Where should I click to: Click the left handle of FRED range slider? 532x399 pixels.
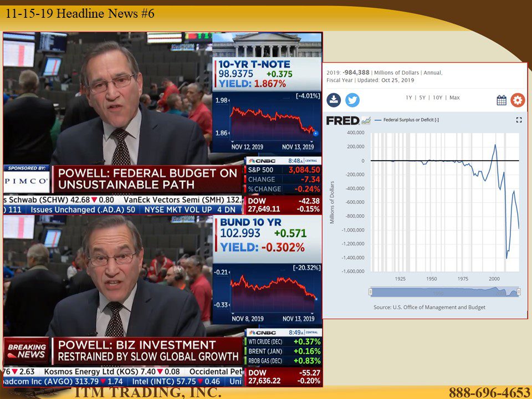(371, 292)
